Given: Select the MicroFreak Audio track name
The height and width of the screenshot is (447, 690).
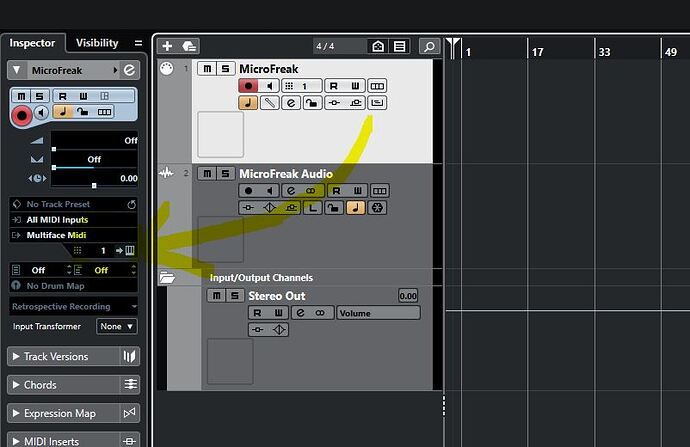Looking at the screenshot, I should coord(286,174).
